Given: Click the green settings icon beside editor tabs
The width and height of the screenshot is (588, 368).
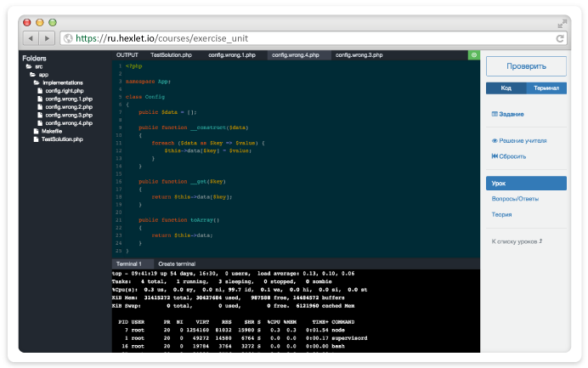Looking at the screenshot, I should click(473, 54).
